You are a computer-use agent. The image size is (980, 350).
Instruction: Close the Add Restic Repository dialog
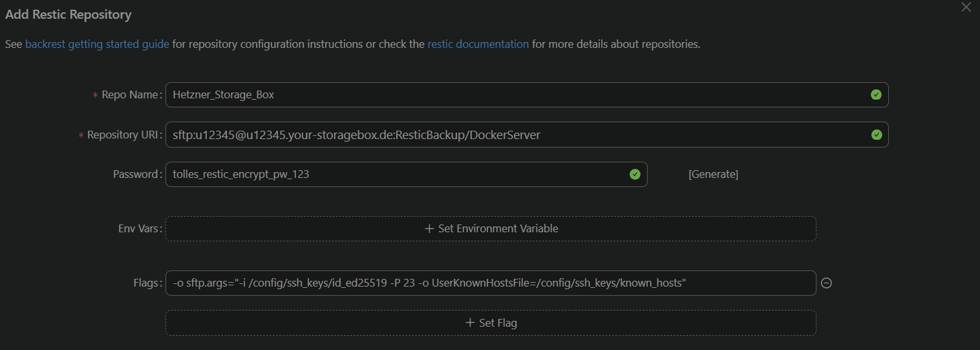[x=966, y=8]
